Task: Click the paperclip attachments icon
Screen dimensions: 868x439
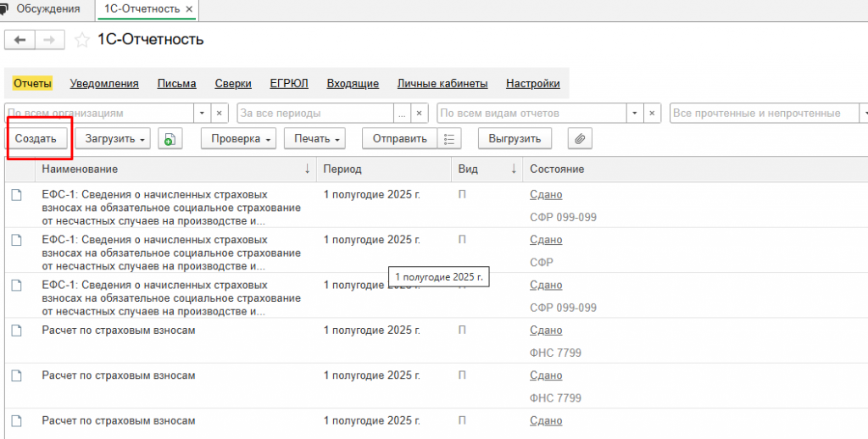Action: (580, 138)
